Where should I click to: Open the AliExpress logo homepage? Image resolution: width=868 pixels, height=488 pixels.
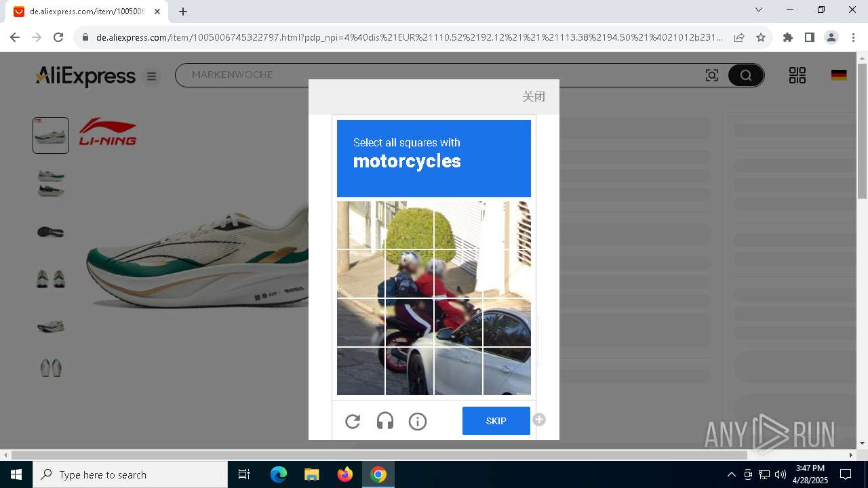click(85, 76)
